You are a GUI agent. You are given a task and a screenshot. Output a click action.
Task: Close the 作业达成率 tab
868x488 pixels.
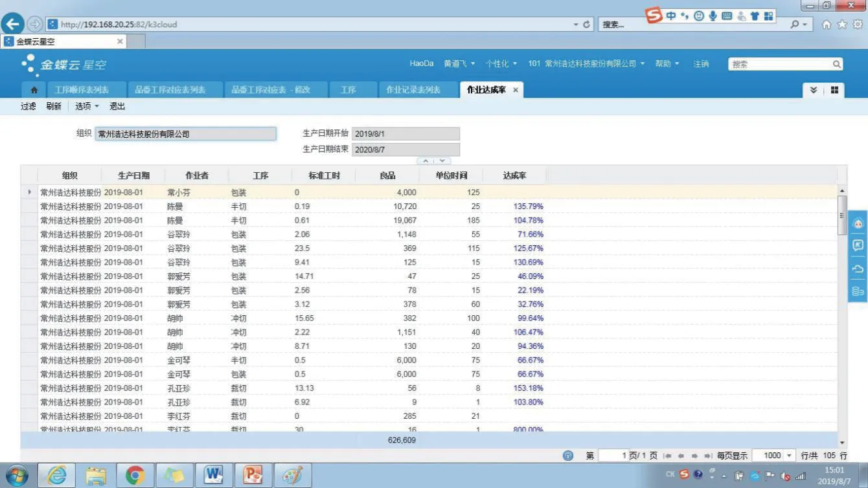tap(516, 91)
